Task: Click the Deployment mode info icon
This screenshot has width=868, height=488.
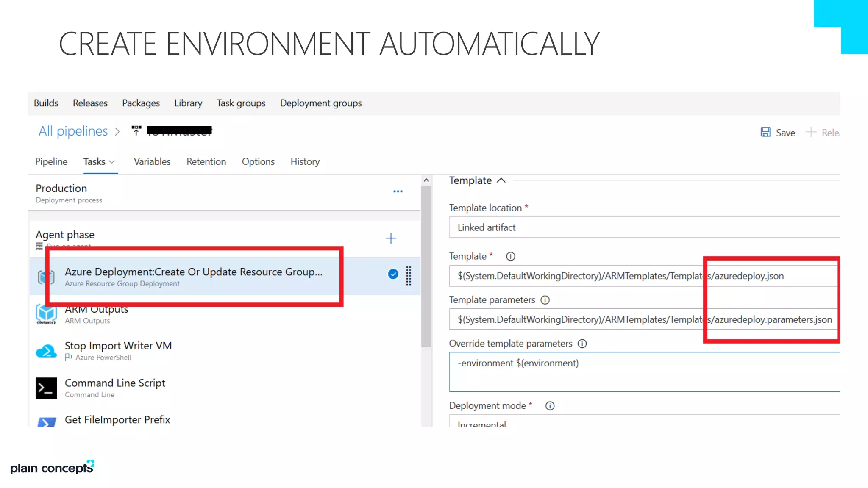Action: 550,406
